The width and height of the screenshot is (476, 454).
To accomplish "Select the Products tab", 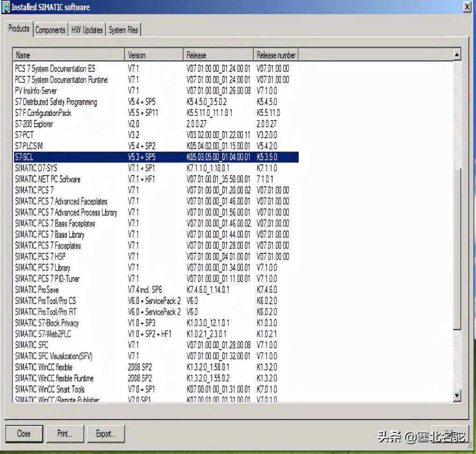I will pyautogui.click(x=19, y=29).
